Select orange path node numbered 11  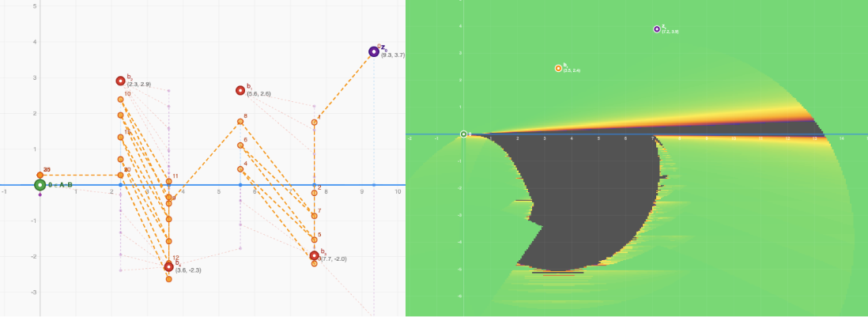168,182
